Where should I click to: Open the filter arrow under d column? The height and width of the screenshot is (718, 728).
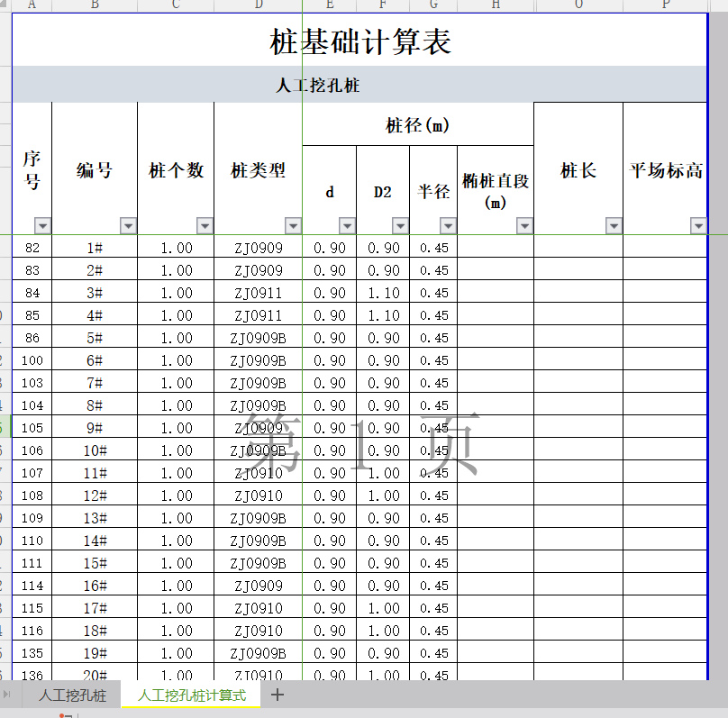tap(347, 225)
